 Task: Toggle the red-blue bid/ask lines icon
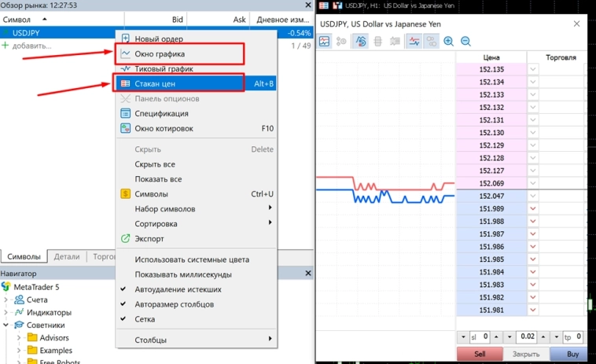(414, 41)
